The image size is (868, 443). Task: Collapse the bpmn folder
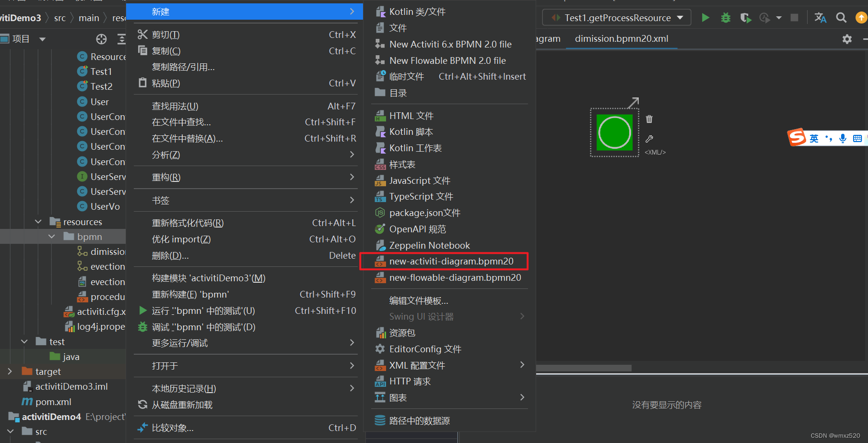52,237
